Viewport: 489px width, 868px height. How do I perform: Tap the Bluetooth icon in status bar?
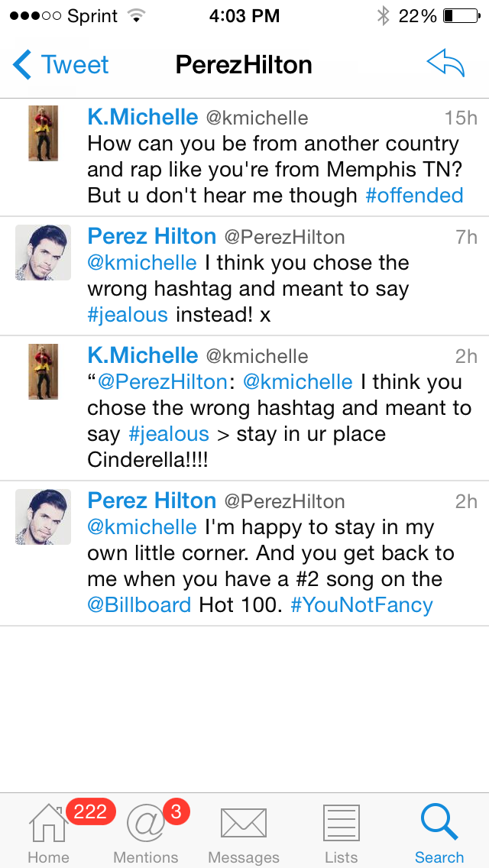click(384, 16)
